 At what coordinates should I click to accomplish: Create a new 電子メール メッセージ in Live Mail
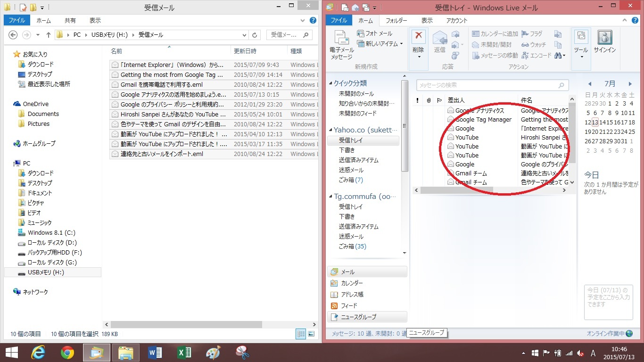pyautogui.click(x=341, y=45)
